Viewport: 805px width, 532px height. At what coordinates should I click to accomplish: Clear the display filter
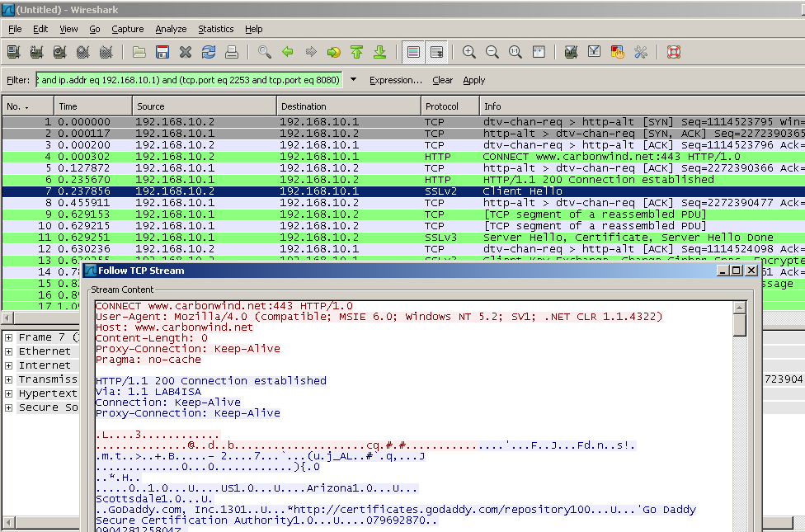(x=443, y=80)
